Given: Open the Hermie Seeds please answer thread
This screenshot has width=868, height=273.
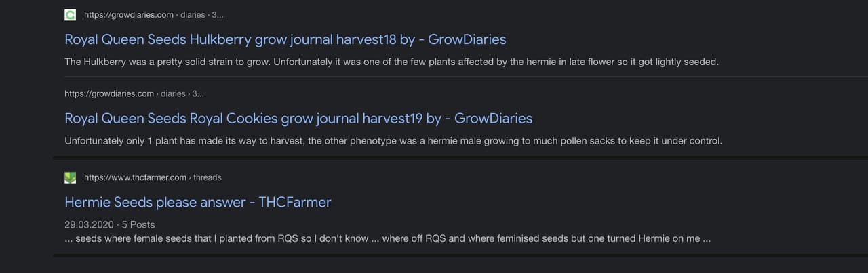Looking at the screenshot, I should (197, 202).
